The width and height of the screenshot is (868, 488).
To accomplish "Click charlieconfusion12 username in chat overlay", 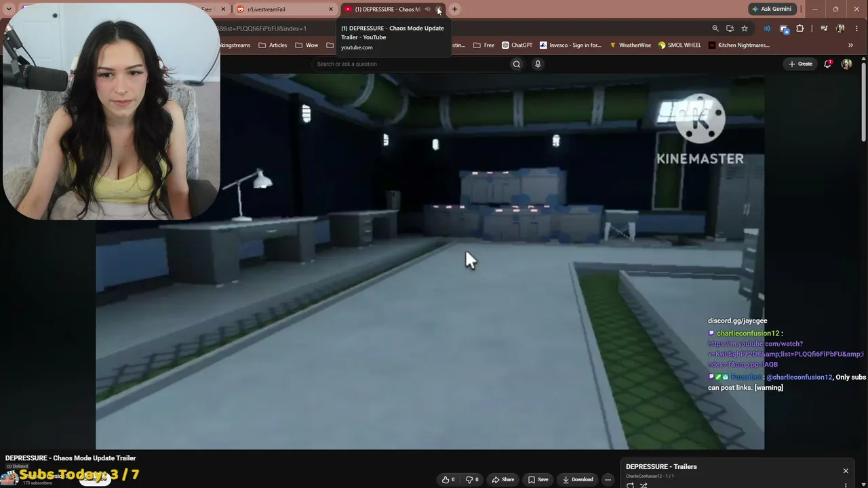I will pyautogui.click(x=749, y=333).
